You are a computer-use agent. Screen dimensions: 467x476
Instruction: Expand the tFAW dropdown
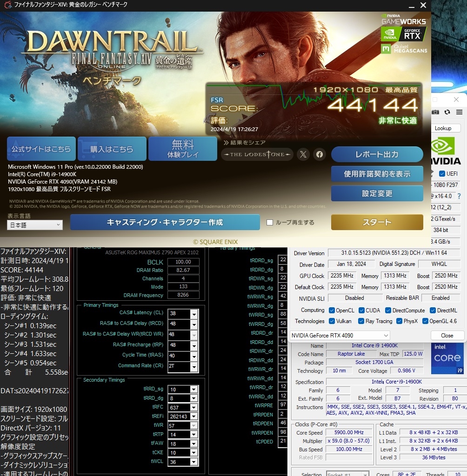tap(194, 443)
